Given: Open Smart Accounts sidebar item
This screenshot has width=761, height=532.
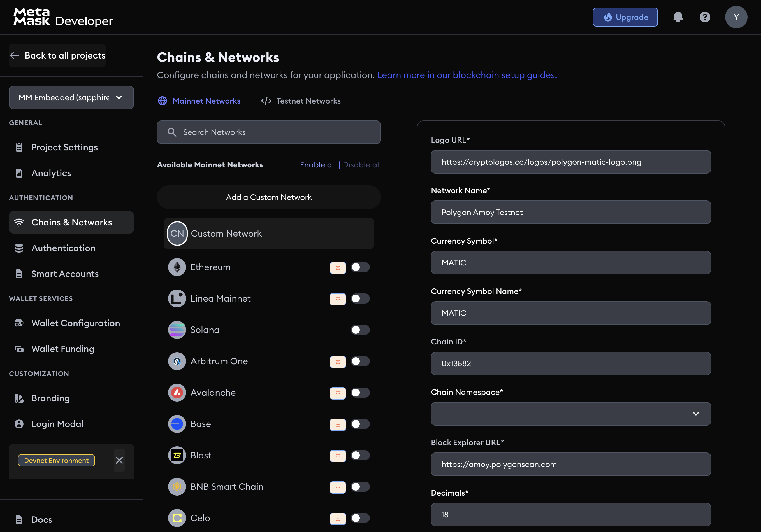Looking at the screenshot, I should [71, 274].
